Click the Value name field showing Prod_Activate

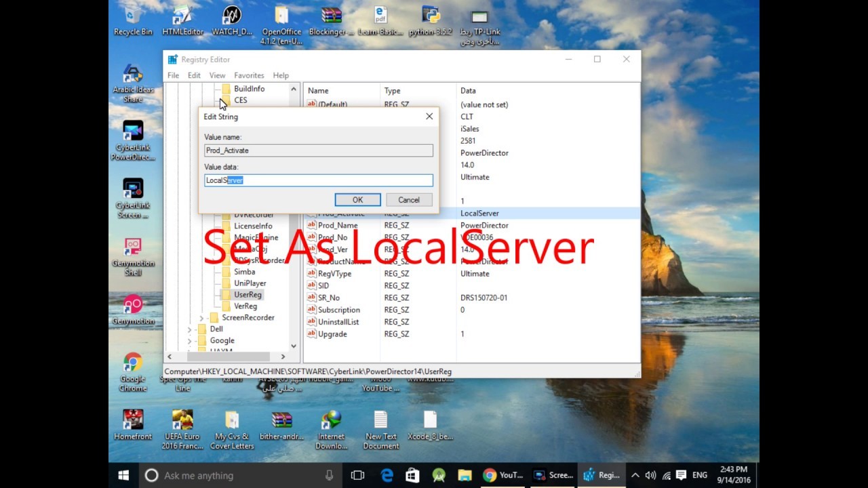coord(319,150)
